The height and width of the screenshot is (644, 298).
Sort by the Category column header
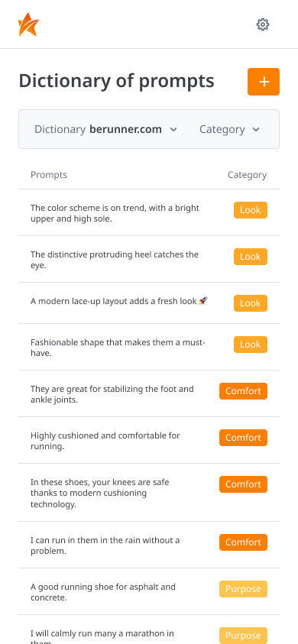coord(247,175)
